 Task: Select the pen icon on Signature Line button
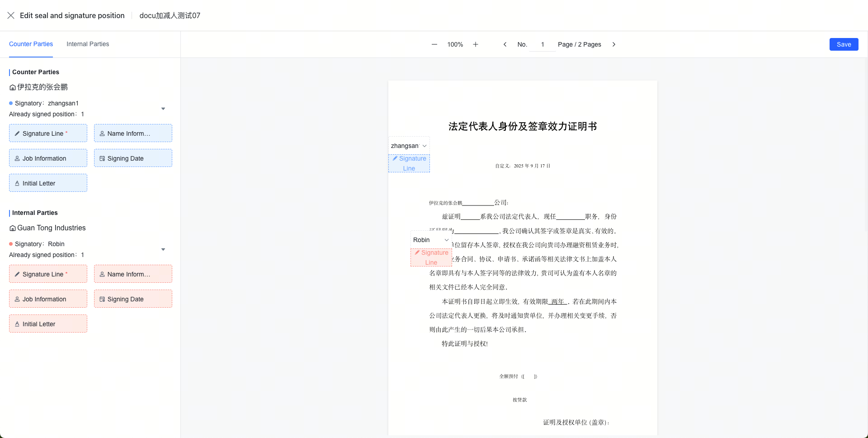point(17,133)
